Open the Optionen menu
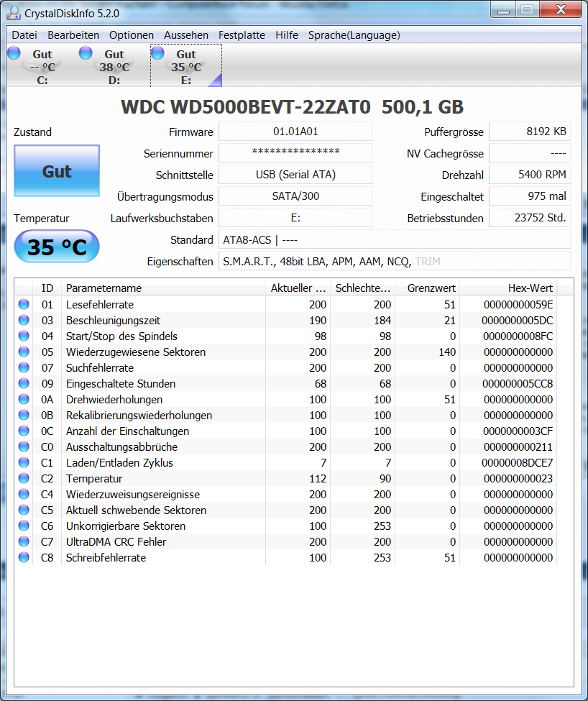Screen dimensions: 588x701 point(132,35)
